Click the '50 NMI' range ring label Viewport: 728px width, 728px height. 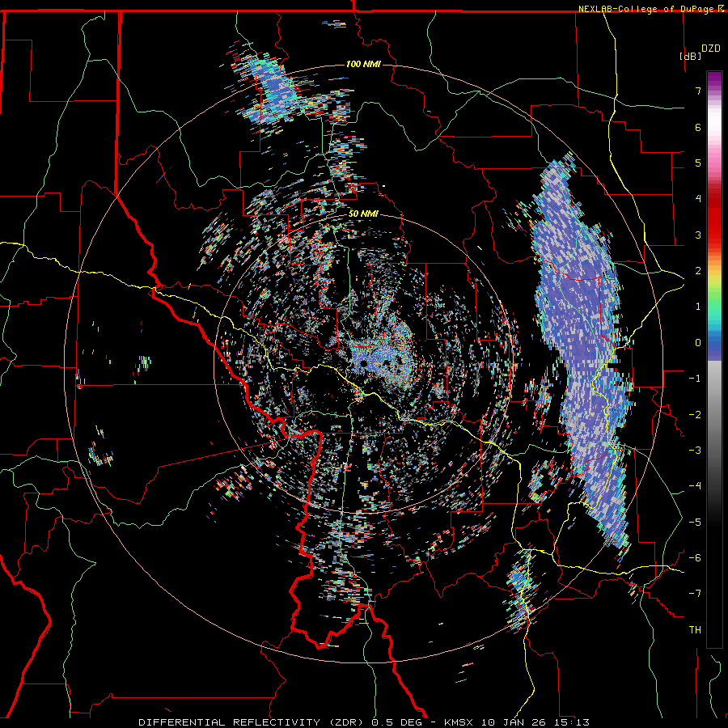click(x=363, y=214)
